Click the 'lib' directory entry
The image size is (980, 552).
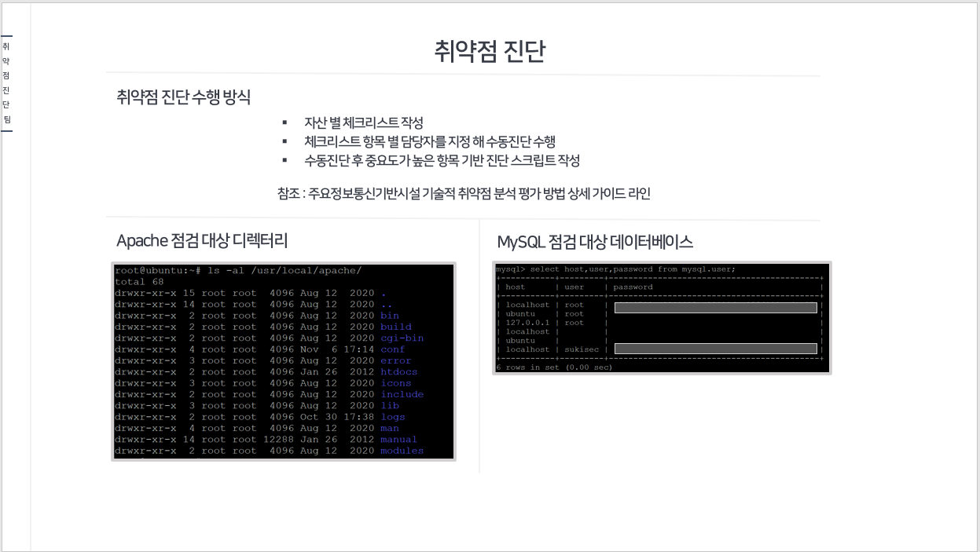[x=390, y=406]
